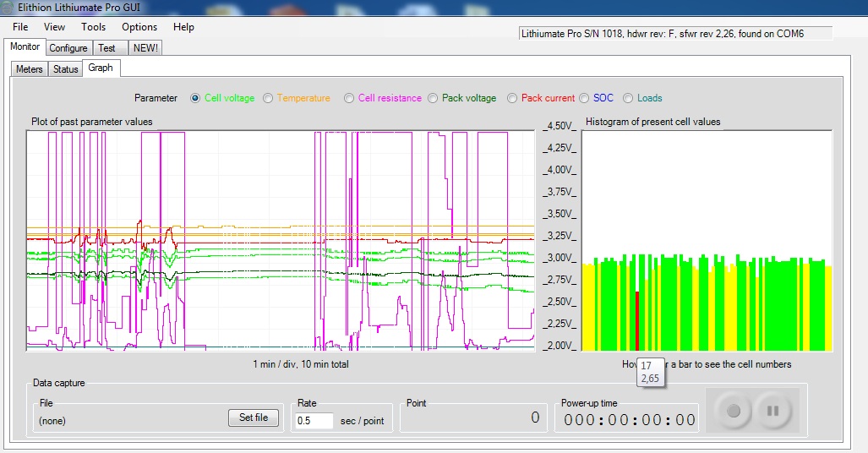Go to the Test tab

(x=106, y=48)
